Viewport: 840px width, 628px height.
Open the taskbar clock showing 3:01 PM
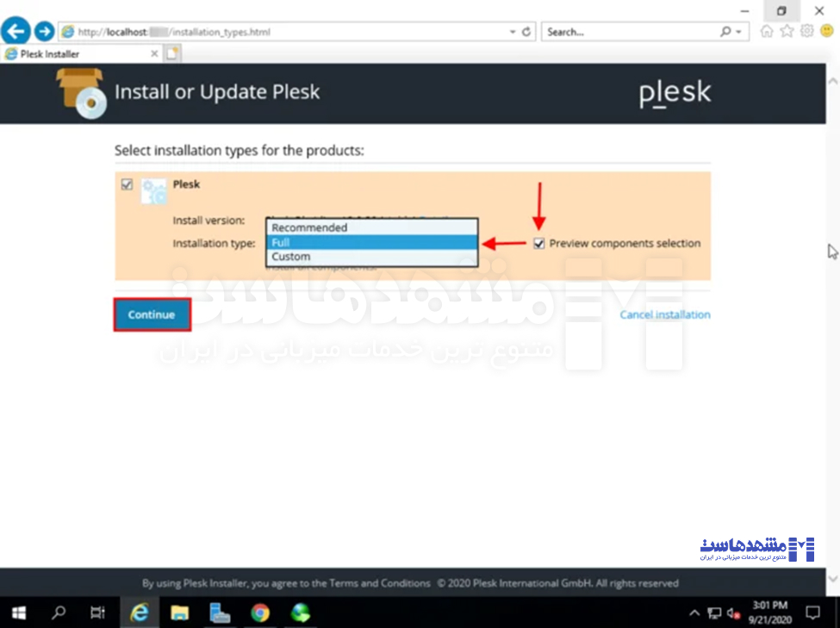click(x=770, y=612)
